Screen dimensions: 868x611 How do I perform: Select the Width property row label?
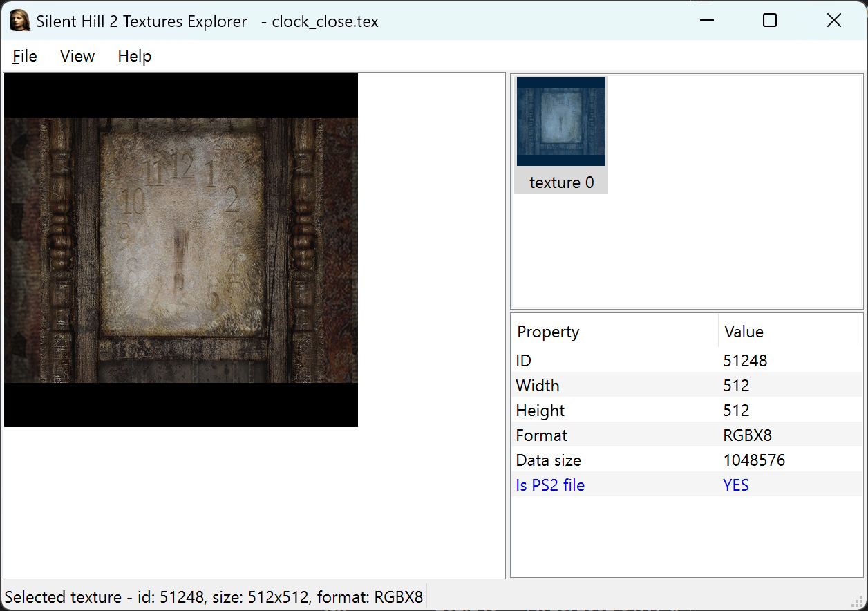coord(538,386)
